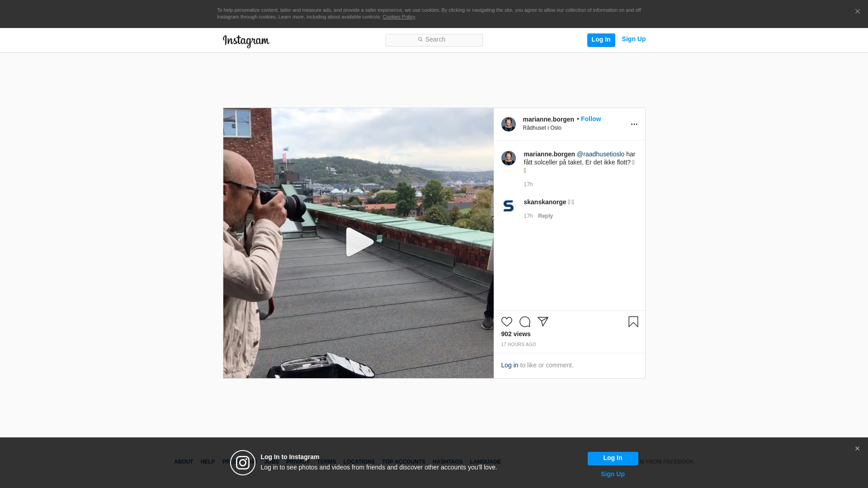868x488 pixels.
Task: Open Rådhuset i Oslo location link
Action: (x=542, y=128)
